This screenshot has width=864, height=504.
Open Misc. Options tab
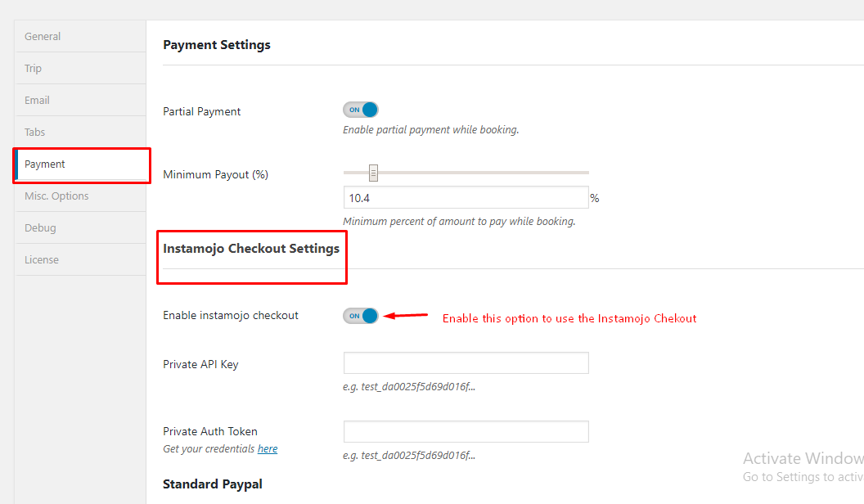pyautogui.click(x=56, y=196)
